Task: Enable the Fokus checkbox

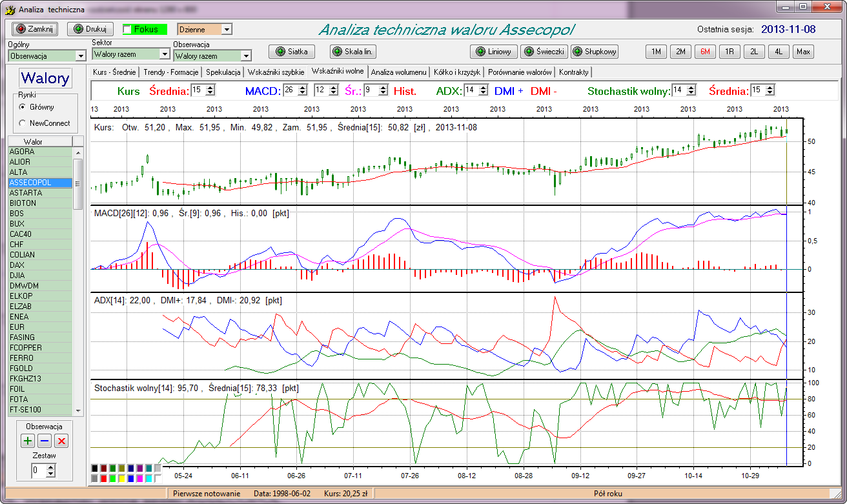Action: tap(128, 29)
